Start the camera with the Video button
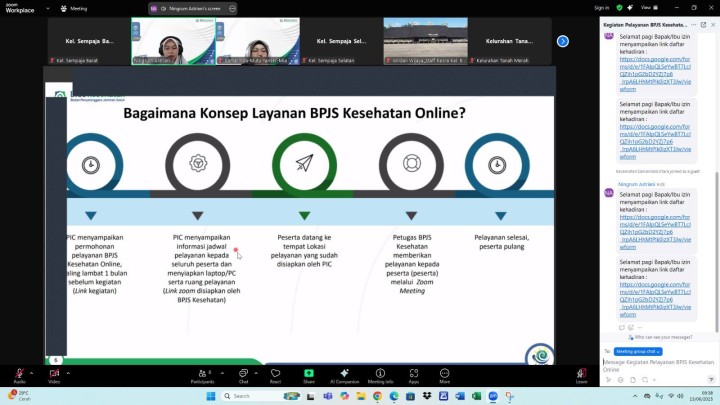Screen dimensions: 720x405 pos(54,376)
